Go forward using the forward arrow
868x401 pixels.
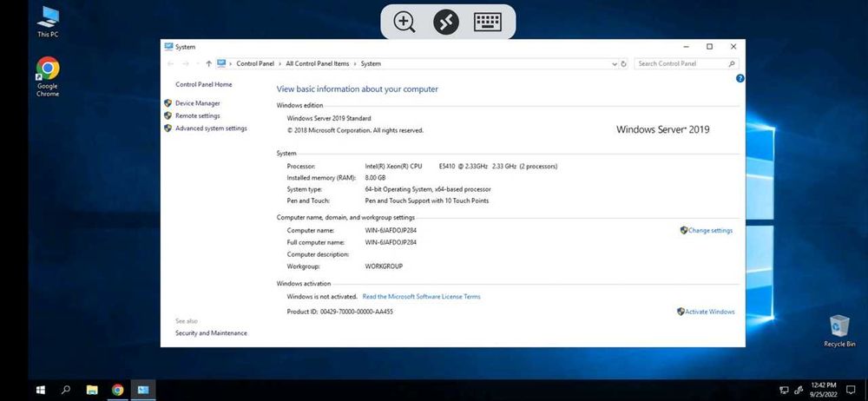point(186,63)
